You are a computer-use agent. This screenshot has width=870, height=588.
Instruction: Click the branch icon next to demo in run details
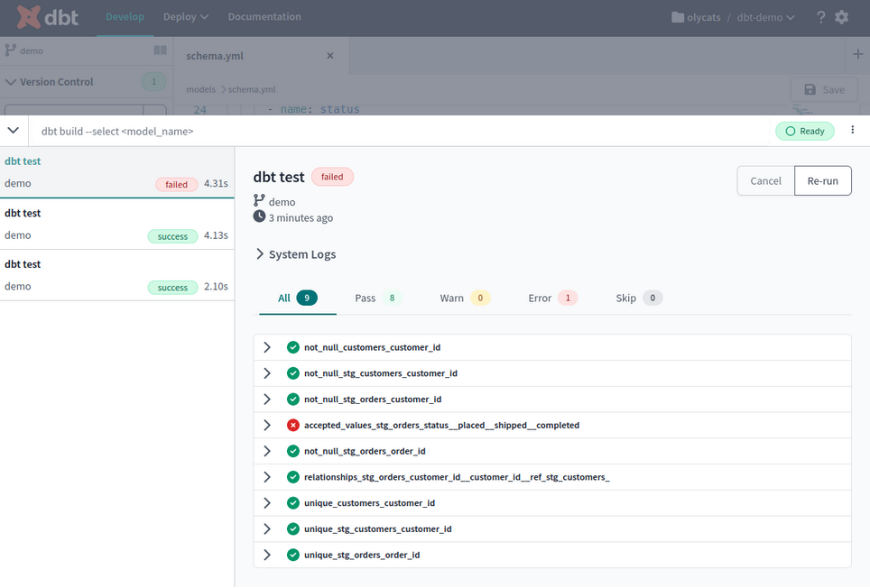point(259,200)
